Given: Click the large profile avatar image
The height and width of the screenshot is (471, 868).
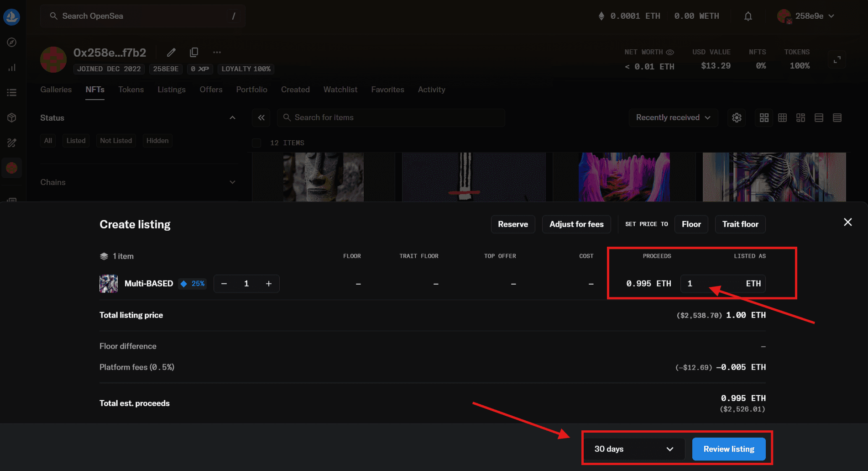Looking at the screenshot, I should point(53,60).
